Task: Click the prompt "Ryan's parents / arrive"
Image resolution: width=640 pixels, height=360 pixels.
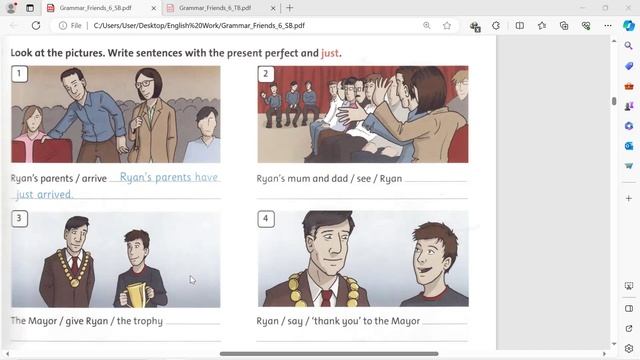Action: [58, 178]
